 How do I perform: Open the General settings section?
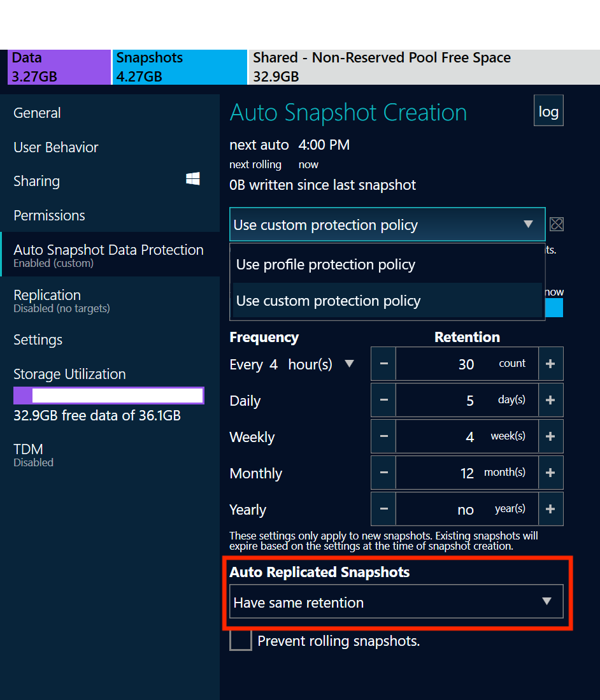[37, 113]
